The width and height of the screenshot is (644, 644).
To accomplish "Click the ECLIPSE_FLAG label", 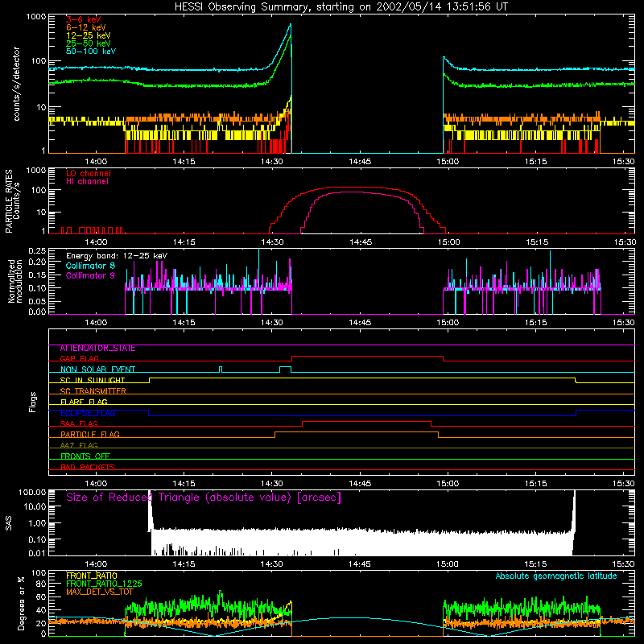I will tap(88, 413).
